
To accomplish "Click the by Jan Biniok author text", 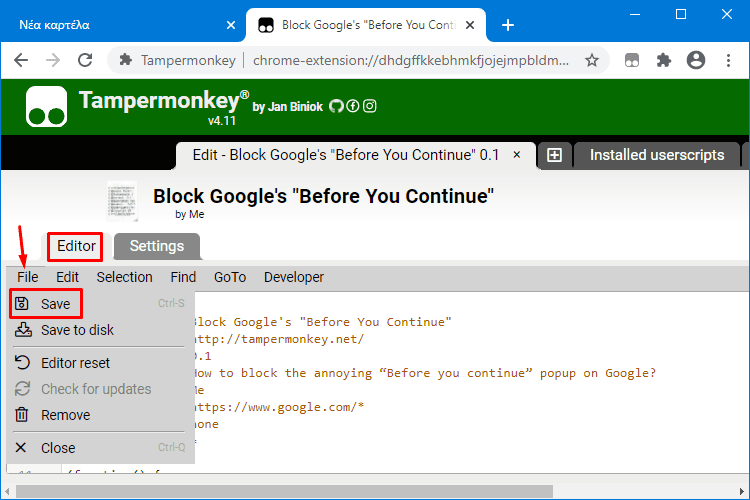I will click(287, 107).
